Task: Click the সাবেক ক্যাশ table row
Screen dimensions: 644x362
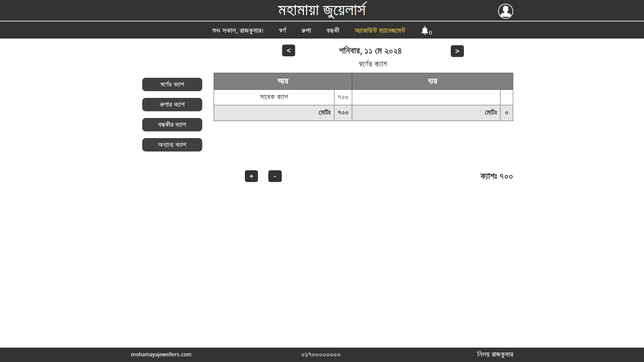Action: 274,97
